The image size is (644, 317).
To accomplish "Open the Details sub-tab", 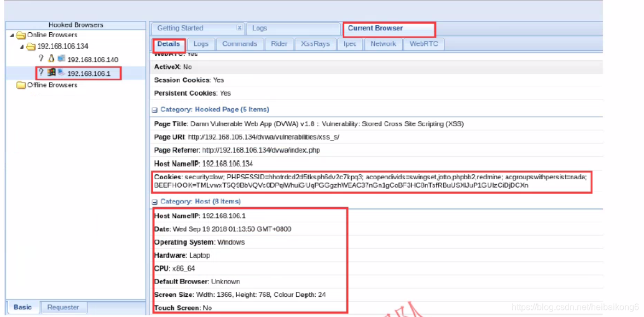I will tap(169, 44).
